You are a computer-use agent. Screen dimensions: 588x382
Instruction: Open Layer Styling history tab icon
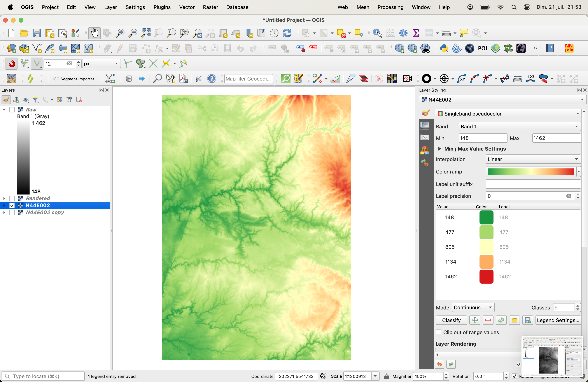425,163
